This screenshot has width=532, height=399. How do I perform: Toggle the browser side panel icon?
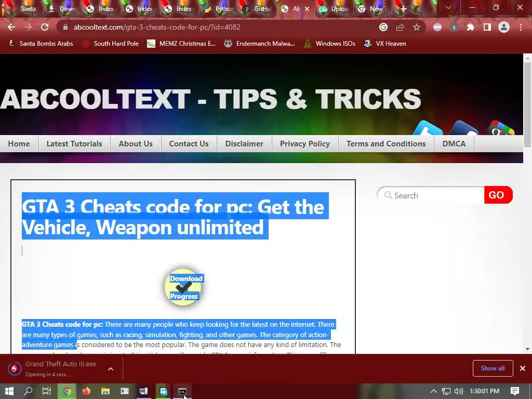[487, 27]
